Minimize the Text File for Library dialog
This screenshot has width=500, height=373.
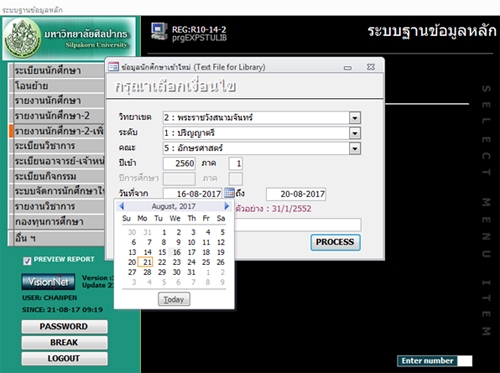coord(348,68)
